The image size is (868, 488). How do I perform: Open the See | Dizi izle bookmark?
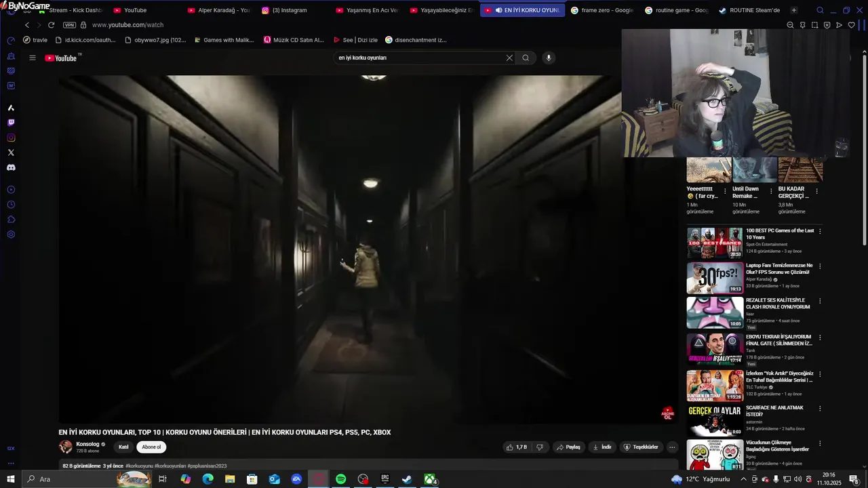tap(355, 40)
